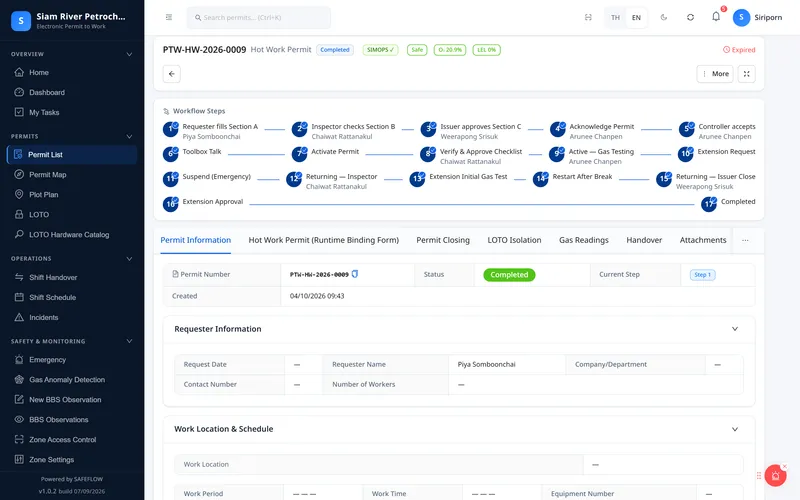Select workflow step 1 Requester fills Section A
Viewport: 800px width, 500px height.
[x=210, y=131]
